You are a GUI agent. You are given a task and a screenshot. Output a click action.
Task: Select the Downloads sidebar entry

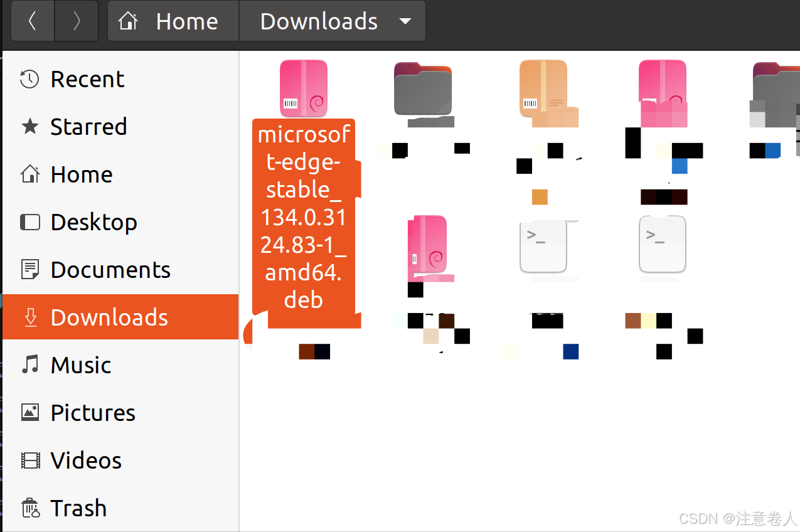coord(109,317)
